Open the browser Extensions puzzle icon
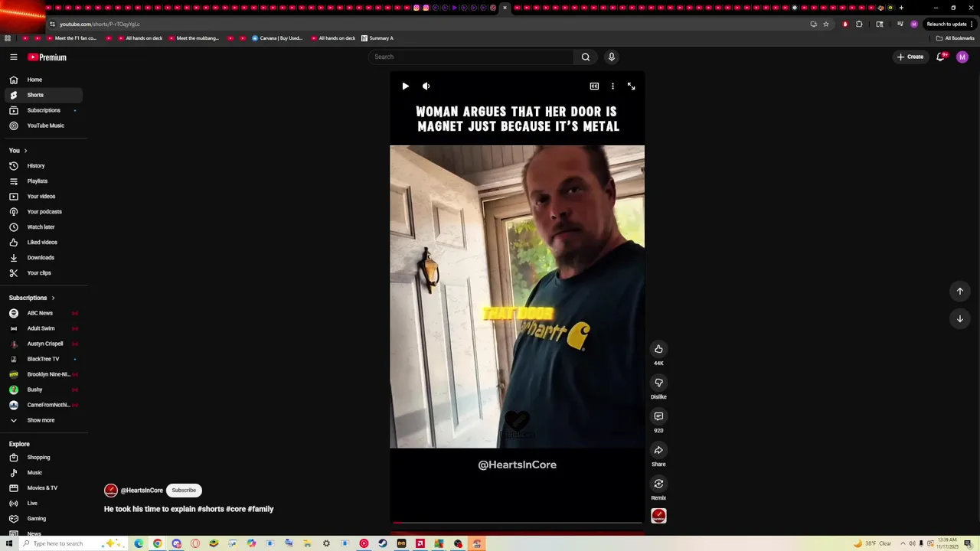This screenshot has width=980, height=551. (x=859, y=24)
